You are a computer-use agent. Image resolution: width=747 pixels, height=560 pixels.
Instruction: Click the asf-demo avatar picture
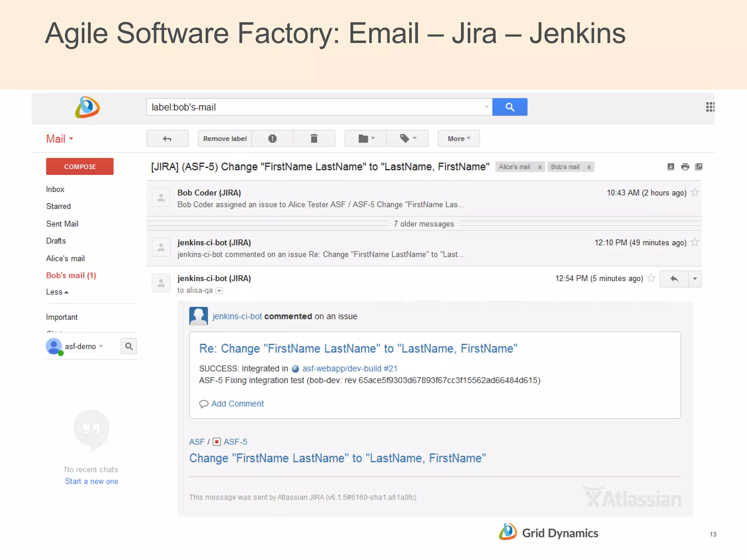[x=54, y=346]
